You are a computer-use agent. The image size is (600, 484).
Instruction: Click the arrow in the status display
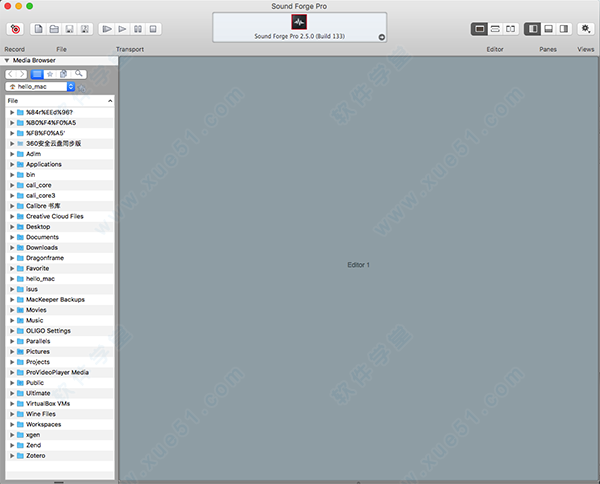pos(382,37)
